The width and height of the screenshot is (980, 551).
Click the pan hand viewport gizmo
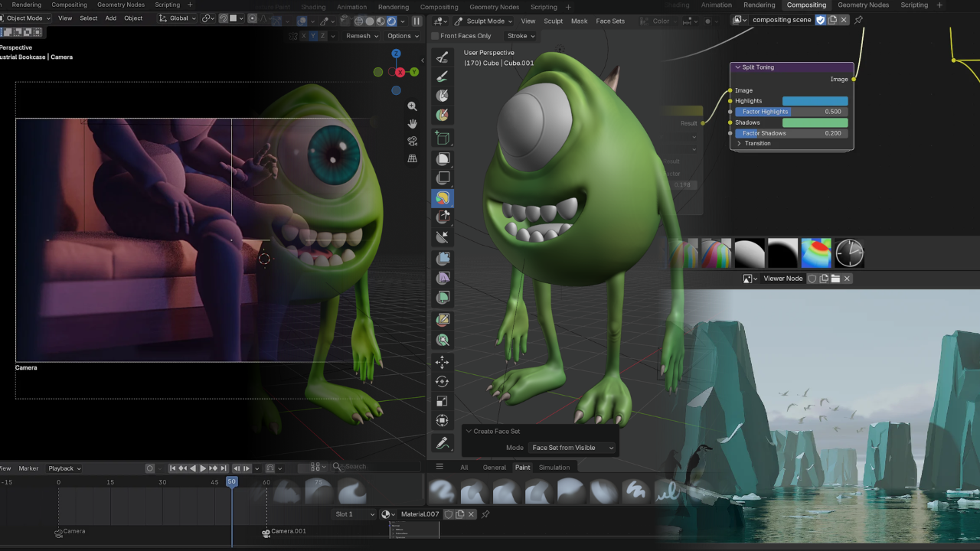coord(412,124)
